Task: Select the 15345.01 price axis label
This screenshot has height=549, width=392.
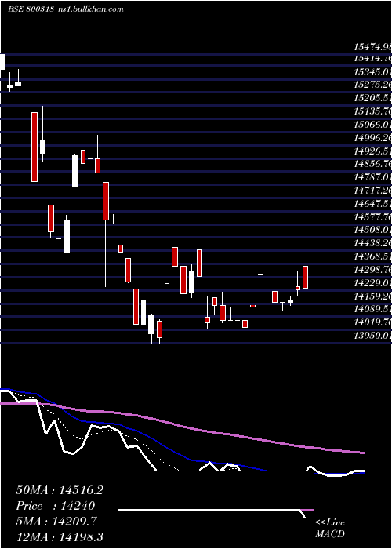Action: [x=372, y=72]
